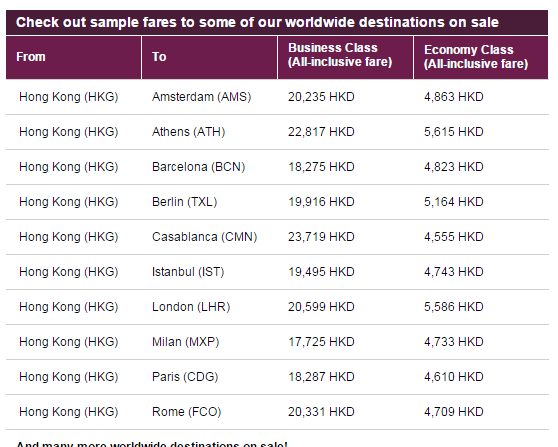Choose Berlin (TXL) in the To column
The image size is (558, 447).
[184, 202]
